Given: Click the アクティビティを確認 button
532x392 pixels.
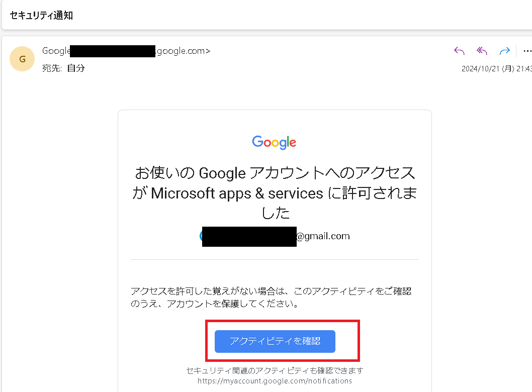Looking at the screenshot, I should click(x=275, y=341).
